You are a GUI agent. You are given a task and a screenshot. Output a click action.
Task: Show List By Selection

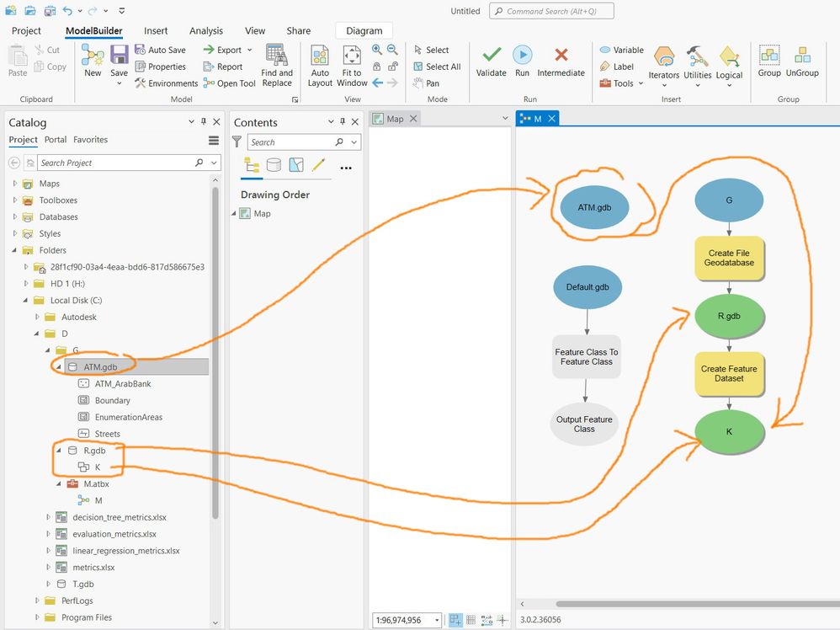click(296, 164)
